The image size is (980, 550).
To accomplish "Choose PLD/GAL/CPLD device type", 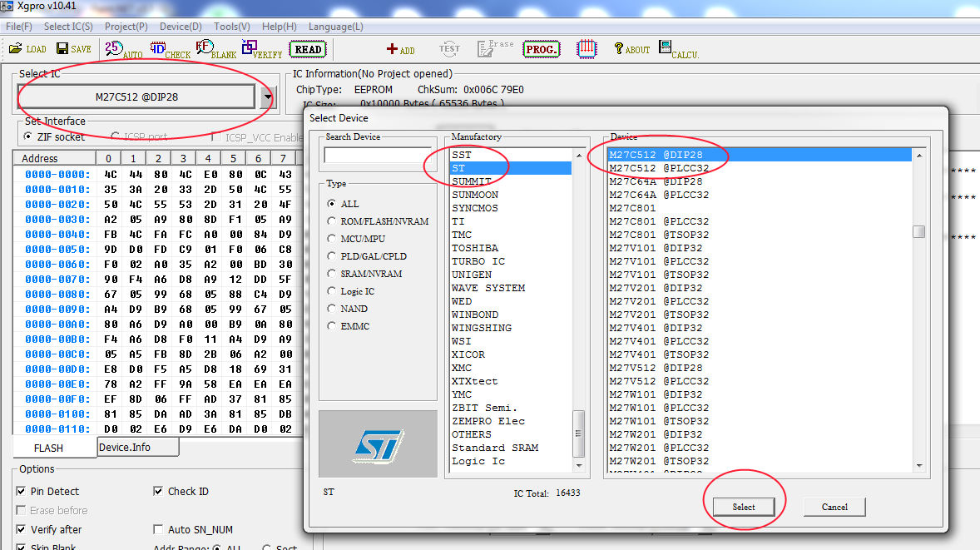I will tap(331, 256).
